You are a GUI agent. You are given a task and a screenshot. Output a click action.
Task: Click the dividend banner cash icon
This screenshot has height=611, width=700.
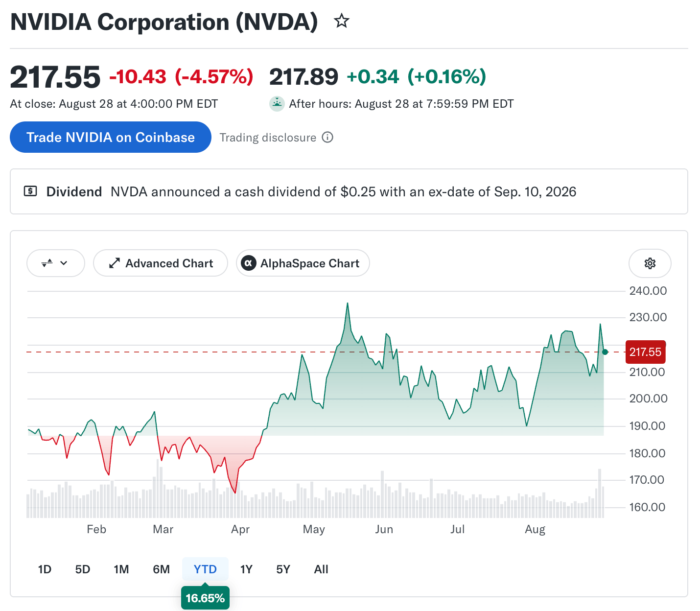(30, 191)
